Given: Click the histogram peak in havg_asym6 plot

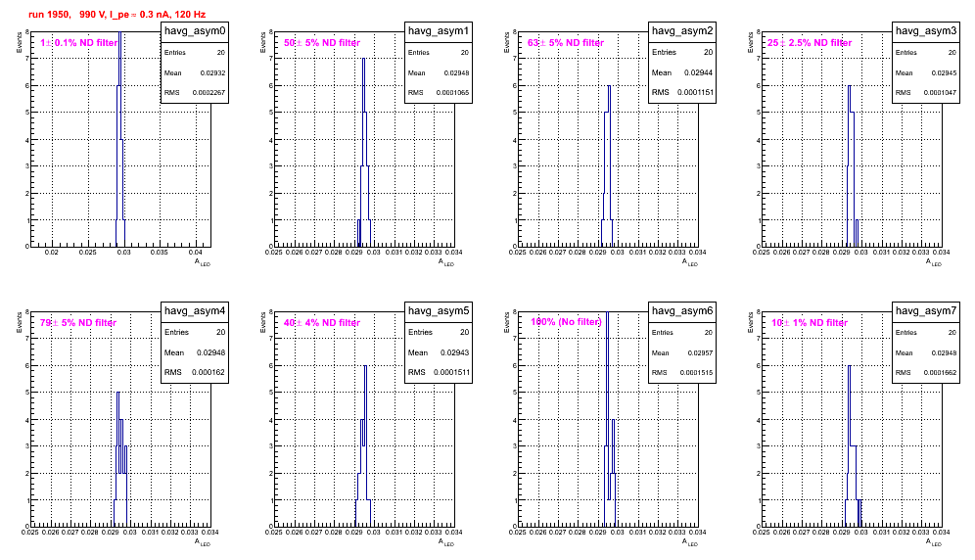Looking at the screenshot, I should (x=608, y=314).
